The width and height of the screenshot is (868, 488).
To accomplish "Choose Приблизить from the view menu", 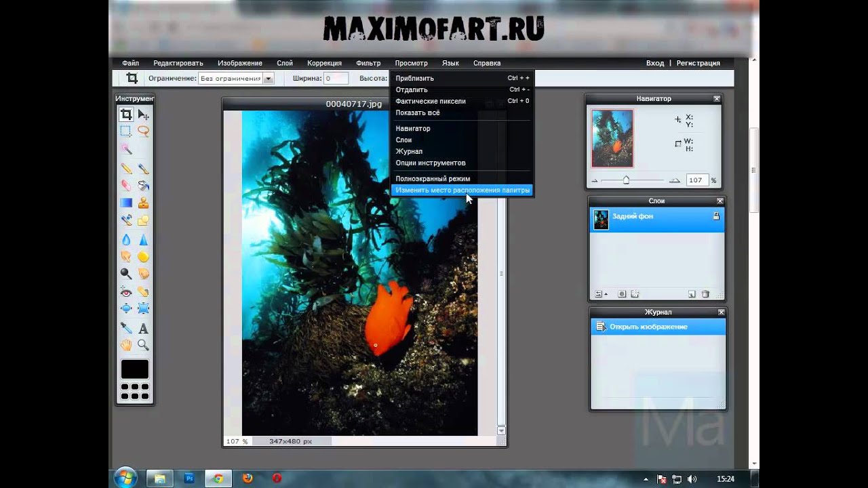I will click(462, 78).
